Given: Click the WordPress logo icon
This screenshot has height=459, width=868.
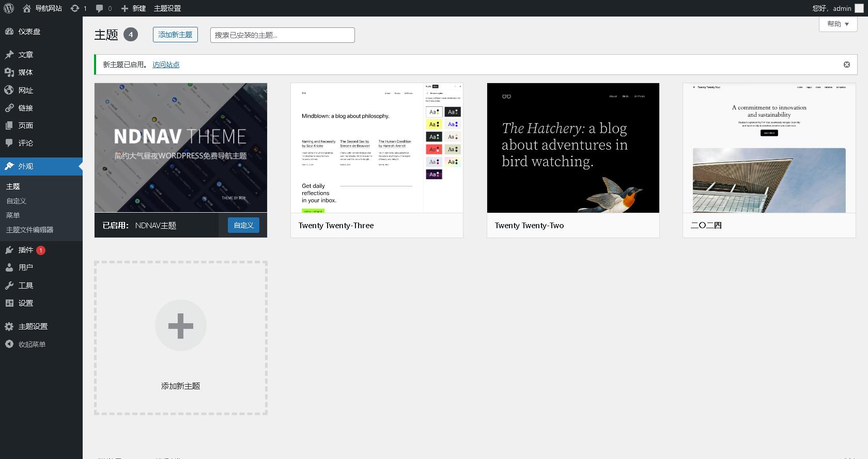Looking at the screenshot, I should tap(8, 8).
